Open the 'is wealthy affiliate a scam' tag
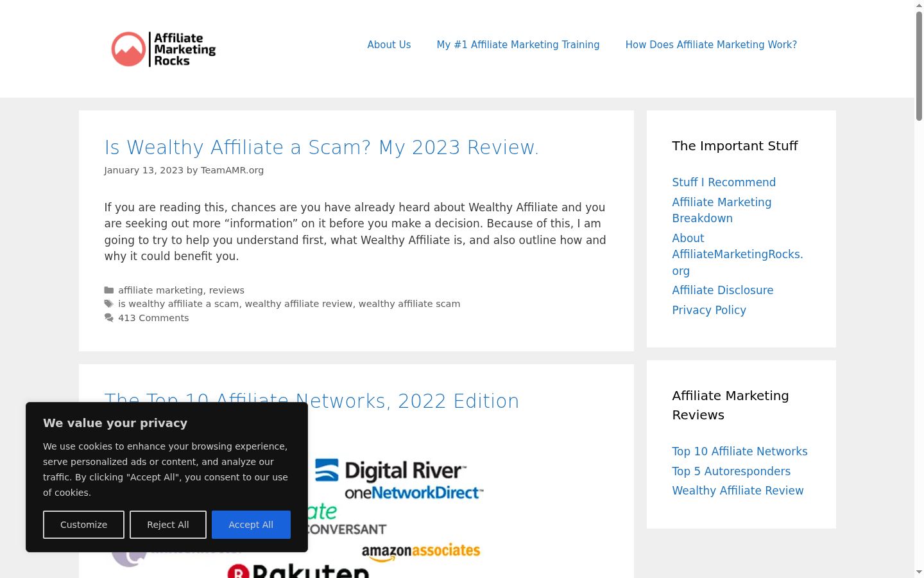The width and height of the screenshot is (924, 578). pyautogui.click(x=178, y=304)
